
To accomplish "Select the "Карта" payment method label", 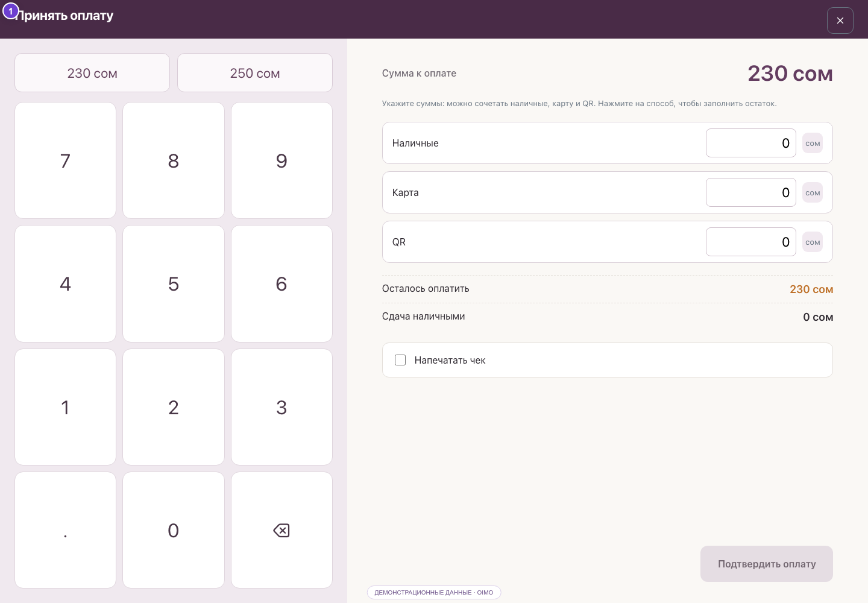I will point(405,192).
